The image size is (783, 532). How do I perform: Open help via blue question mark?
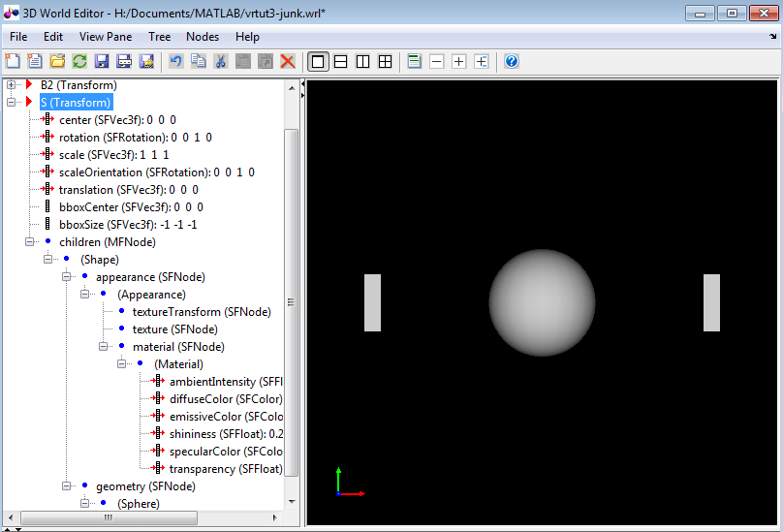coord(512,61)
